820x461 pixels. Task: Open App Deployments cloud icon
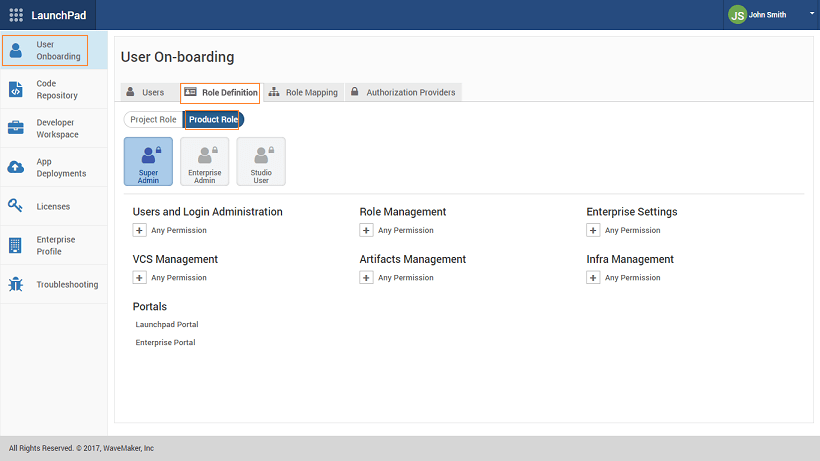[x=16, y=167]
